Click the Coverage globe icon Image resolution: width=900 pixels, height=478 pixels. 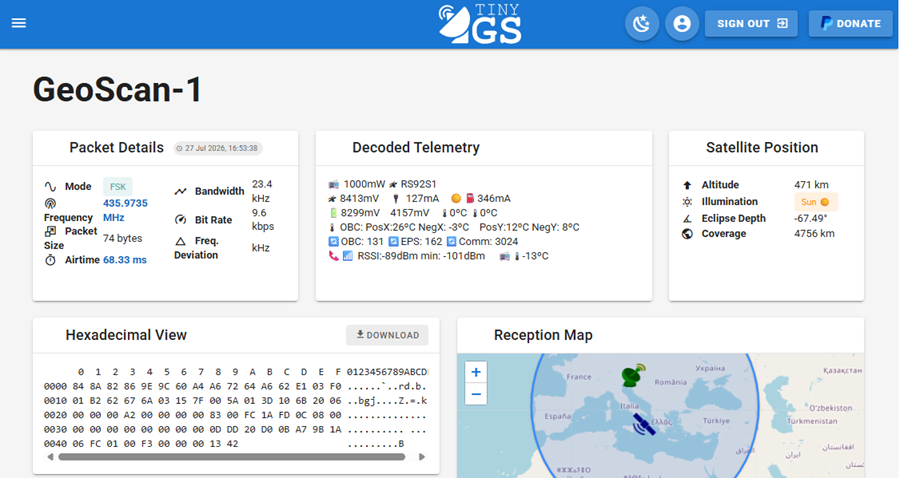tap(687, 234)
